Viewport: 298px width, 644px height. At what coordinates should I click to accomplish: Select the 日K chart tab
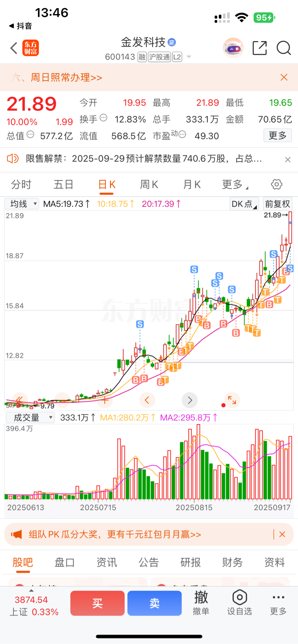[x=107, y=185]
